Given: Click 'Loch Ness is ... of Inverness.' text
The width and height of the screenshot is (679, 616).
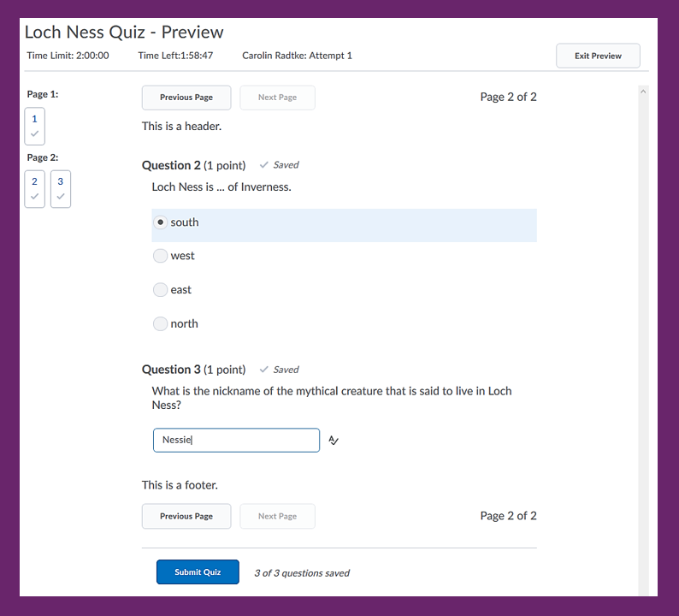Looking at the screenshot, I should pos(221,187).
